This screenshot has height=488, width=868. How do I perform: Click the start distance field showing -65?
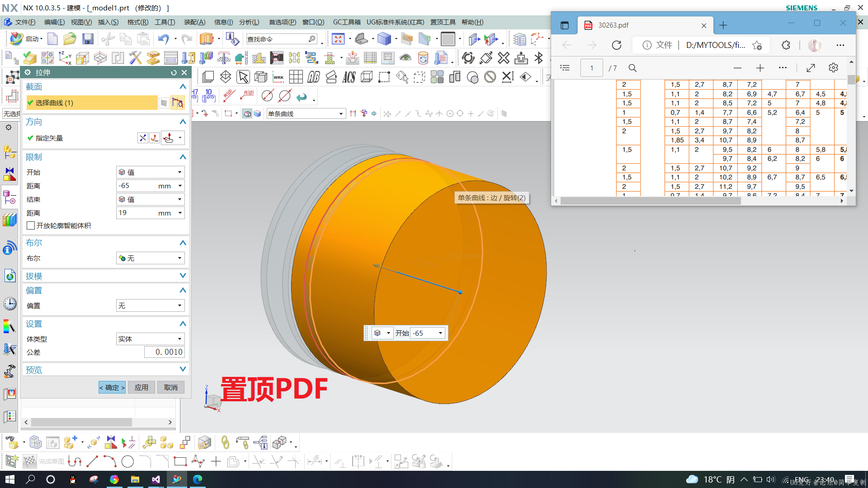coord(151,186)
